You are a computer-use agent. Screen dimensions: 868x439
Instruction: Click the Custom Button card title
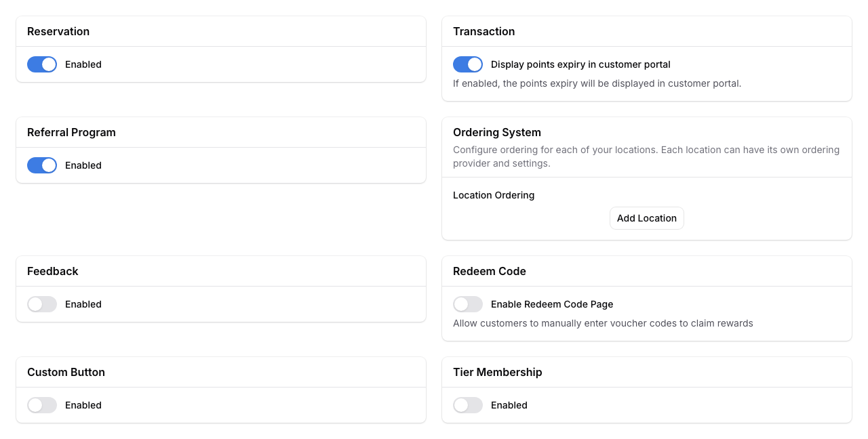[66, 372]
